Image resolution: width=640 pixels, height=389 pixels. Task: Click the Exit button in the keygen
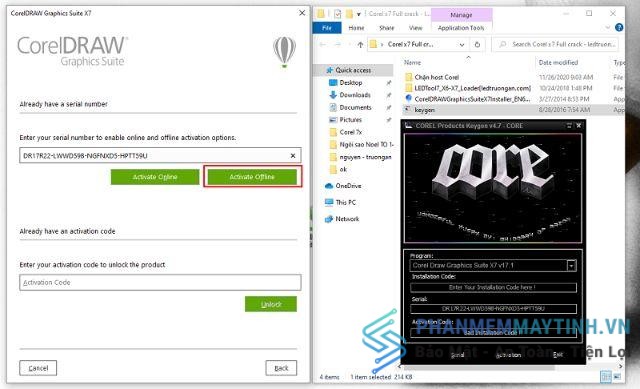(558, 354)
